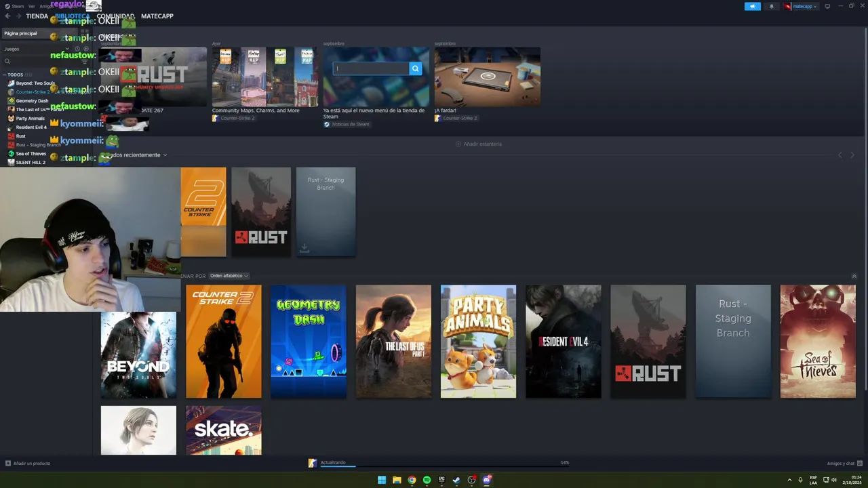
Task: Open Rust in the recent shelf
Action: click(x=261, y=212)
